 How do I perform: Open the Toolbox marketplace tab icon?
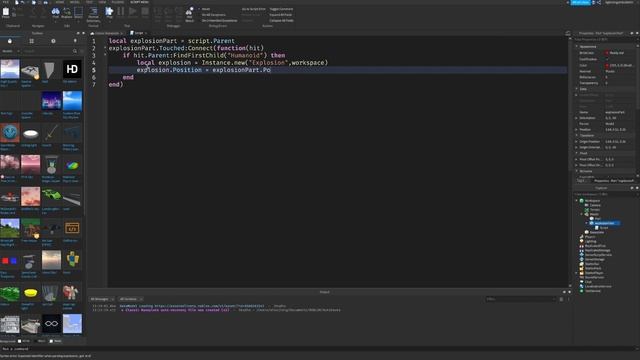(x=10, y=41)
